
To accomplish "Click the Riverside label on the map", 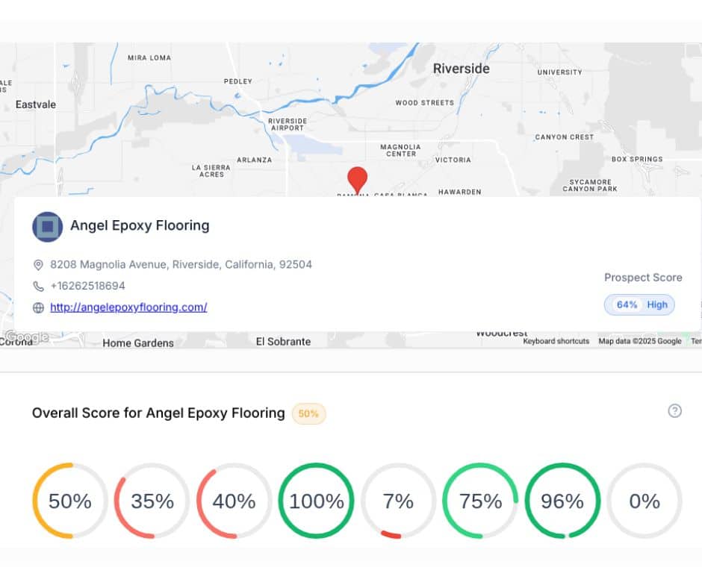I will pyautogui.click(x=462, y=68).
